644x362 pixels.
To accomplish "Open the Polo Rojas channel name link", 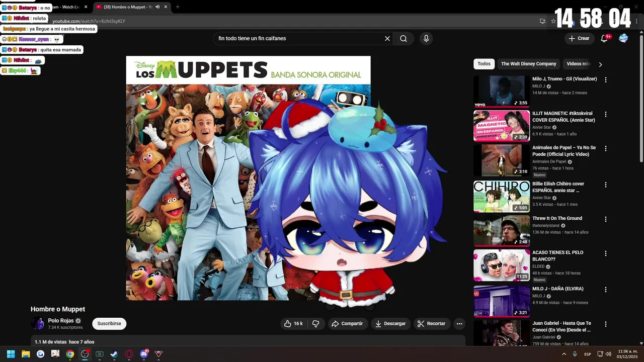I will click(61, 321).
